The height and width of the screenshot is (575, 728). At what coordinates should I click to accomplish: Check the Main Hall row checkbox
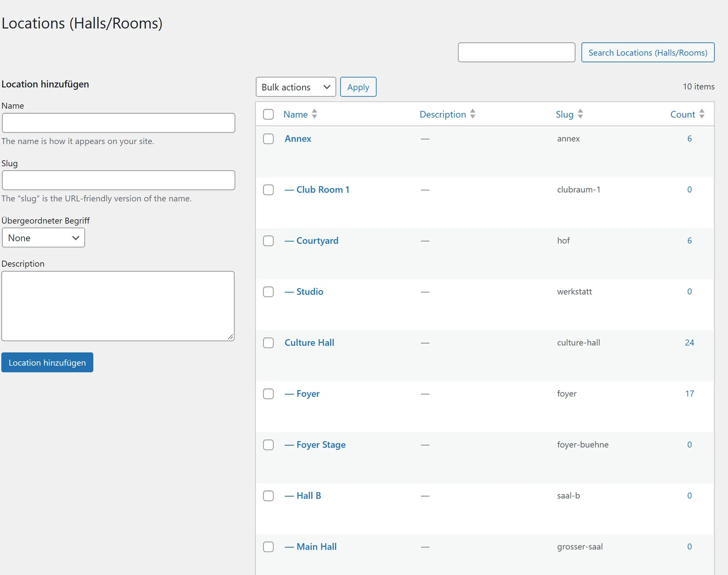coord(268,547)
